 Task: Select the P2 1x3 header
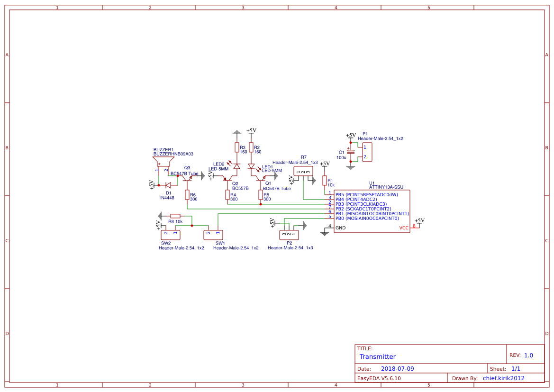pyautogui.click(x=289, y=234)
